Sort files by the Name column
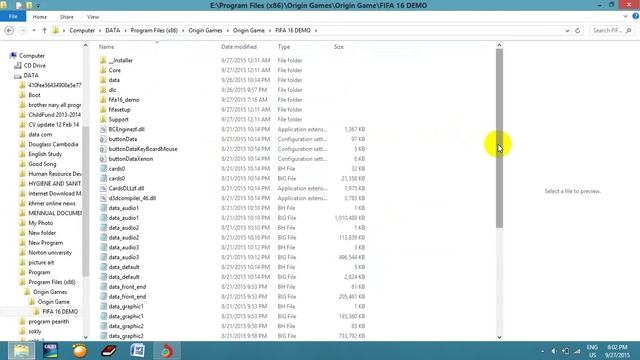Viewport: 640px width, 360px height. coord(107,47)
